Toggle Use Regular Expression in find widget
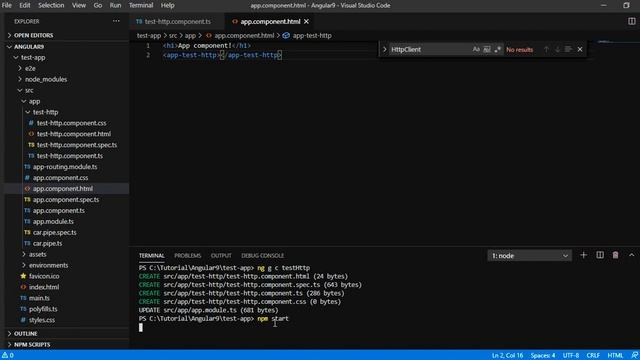Viewport: 640px width, 360px height. (x=498, y=49)
